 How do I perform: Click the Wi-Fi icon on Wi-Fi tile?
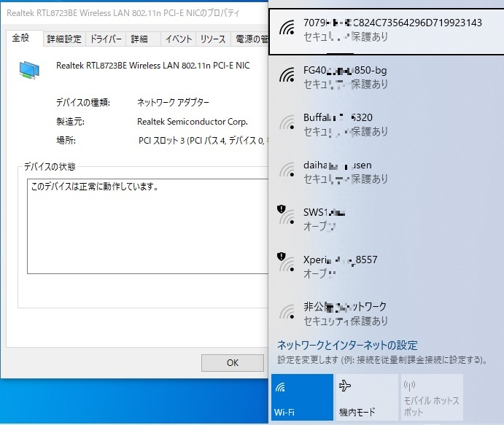tap(280, 387)
